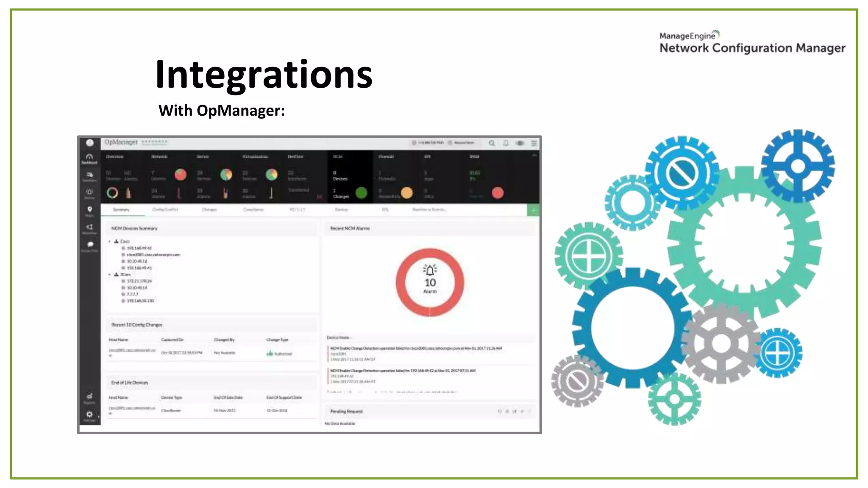868x488 pixels.
Task: Click the Servers pie chart icon
Action: 226,175
